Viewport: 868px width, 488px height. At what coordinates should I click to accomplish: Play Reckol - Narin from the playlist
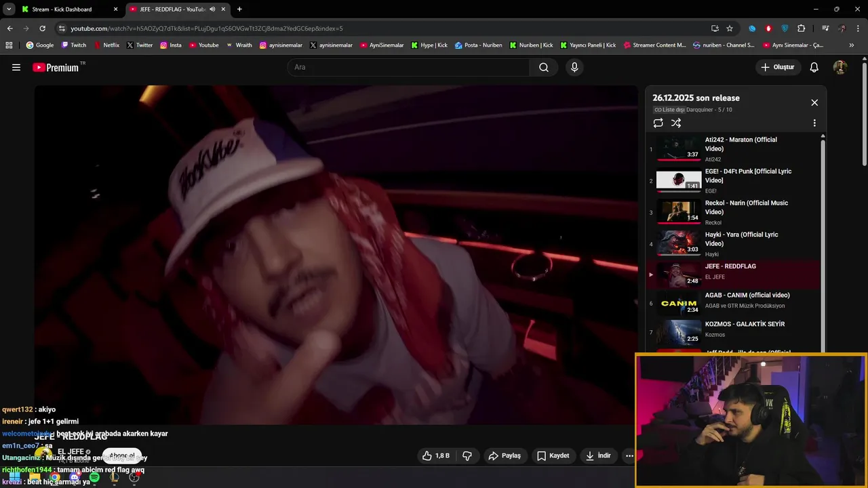pyautogui.click(x=733, y=212)
